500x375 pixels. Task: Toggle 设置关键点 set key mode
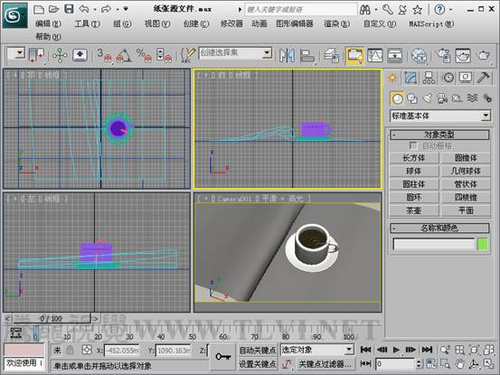point(258,364)
